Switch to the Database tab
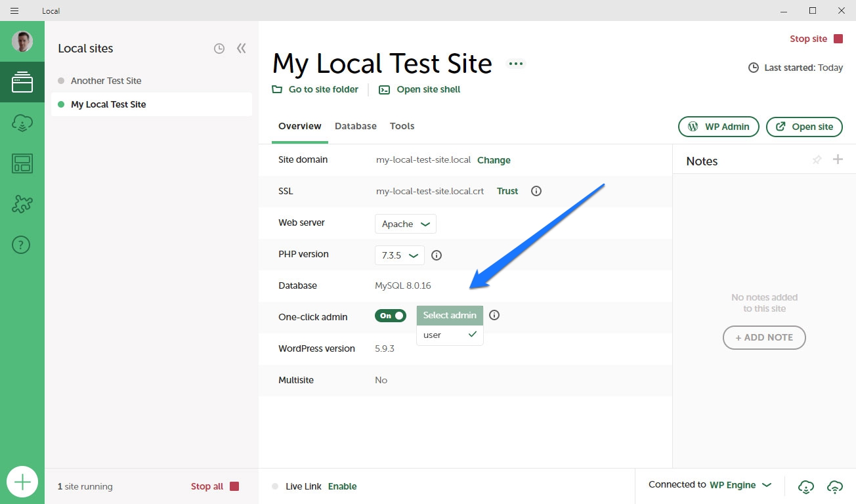Viewport: 856px width, 504px height. [356, 126]
